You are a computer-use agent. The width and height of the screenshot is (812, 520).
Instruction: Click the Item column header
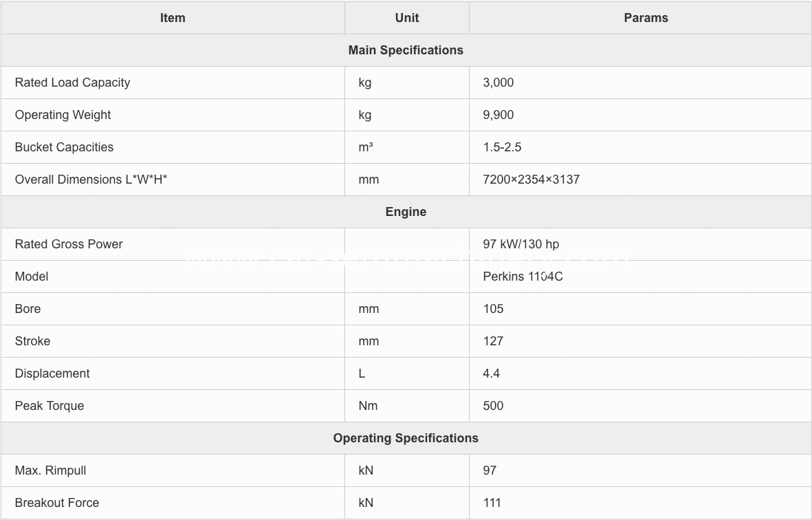[x=173, y=18]
